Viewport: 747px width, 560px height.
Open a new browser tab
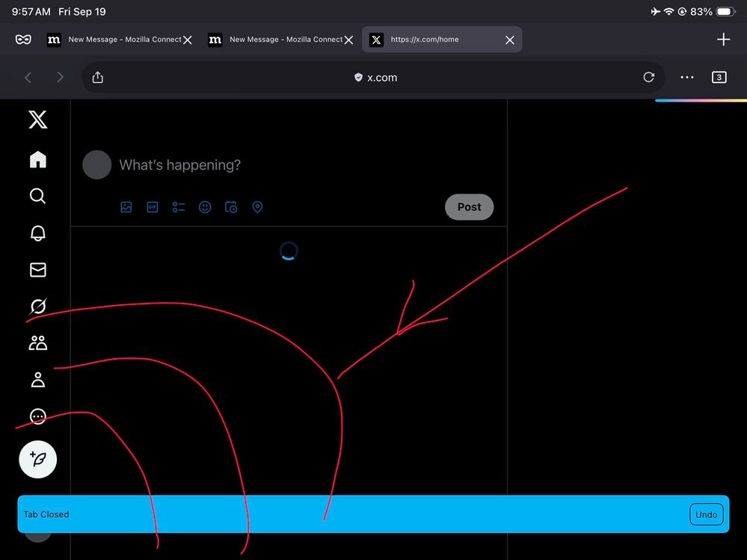click(x=723, y=40)
